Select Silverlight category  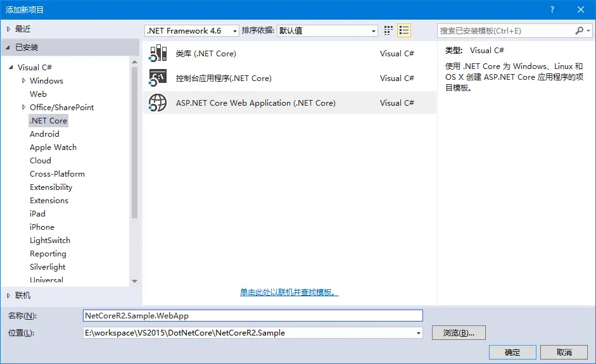(48, 267)
